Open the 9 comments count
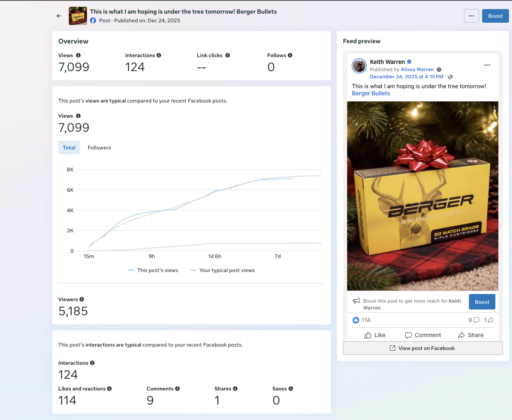The height and width of the screenshot is (420, 512). pos(474,320)
